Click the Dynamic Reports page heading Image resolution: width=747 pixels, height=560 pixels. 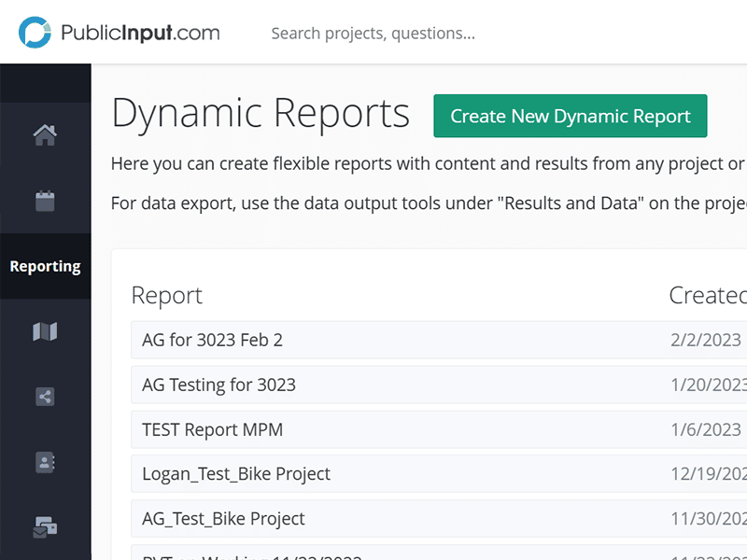click(261, 114)
